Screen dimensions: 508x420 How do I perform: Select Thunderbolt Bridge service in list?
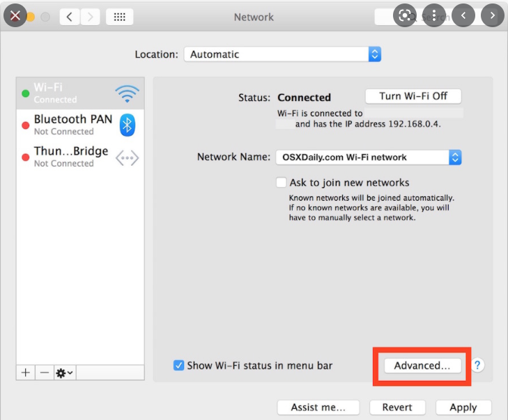[72, 157]
